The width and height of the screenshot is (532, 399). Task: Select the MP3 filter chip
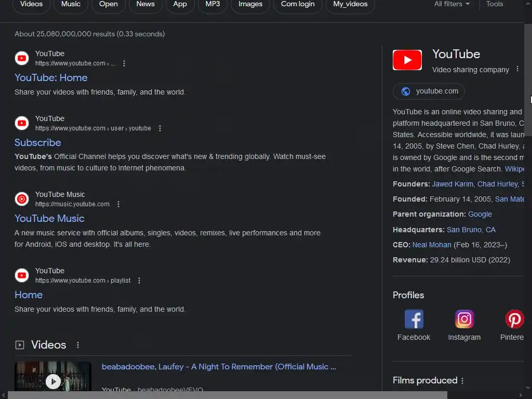point(212,5)
